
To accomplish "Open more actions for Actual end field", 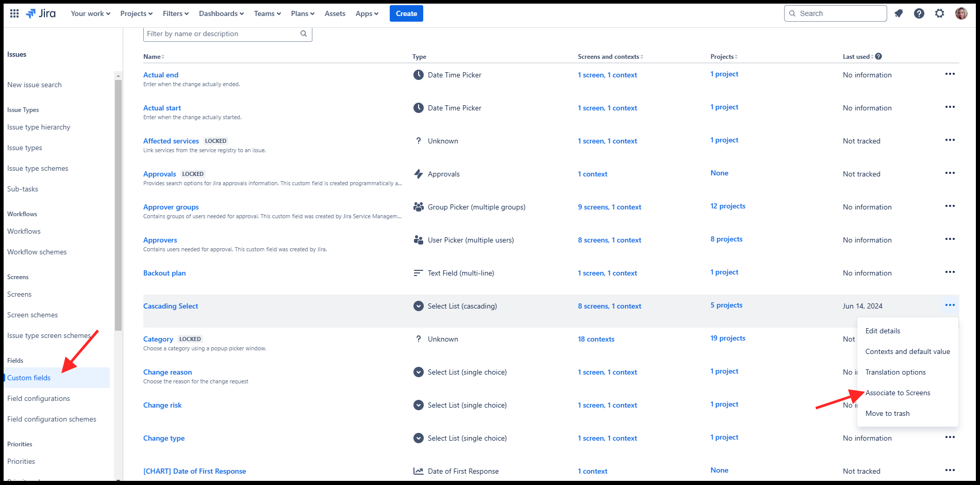I will tap(950, 74).
